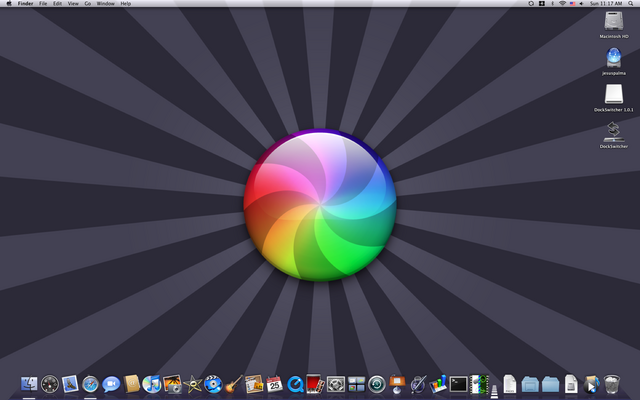This screenshot has height=400, width=640.
Task: Open the Edit menu
Action: click(x=58, y=3)
